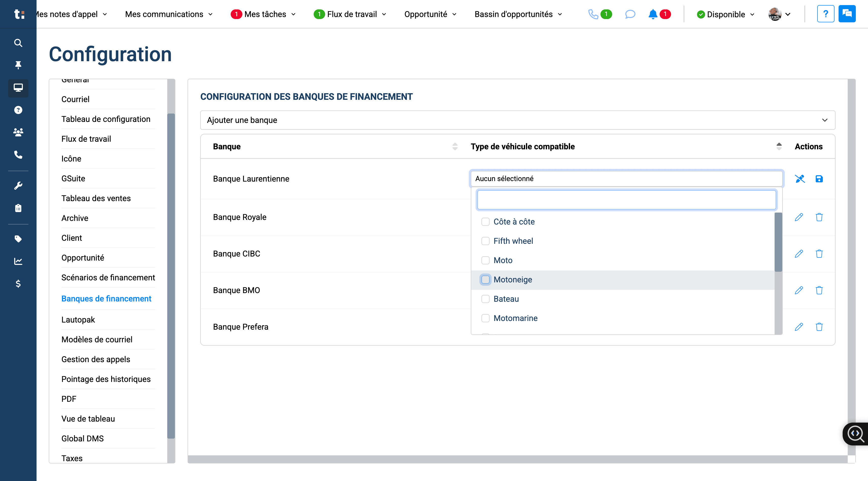Image resolution: width=868 pixels, height=481 pixels.
Task: Click the pin icon in sidebar
Action: tap(18, 65)
